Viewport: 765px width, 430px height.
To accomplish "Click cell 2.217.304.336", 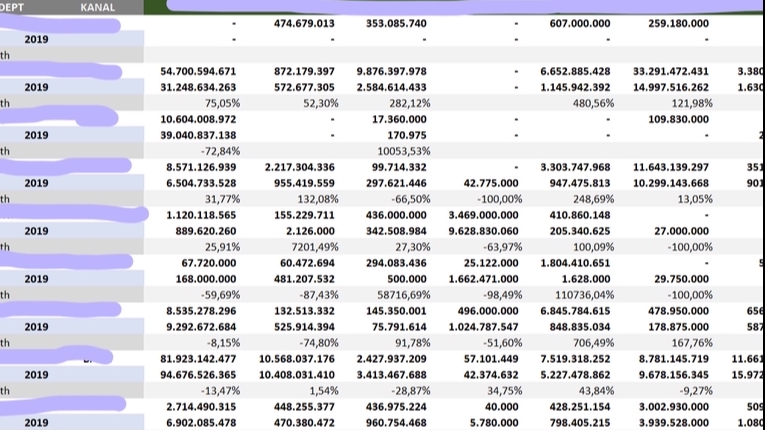I will coord(300,167).
